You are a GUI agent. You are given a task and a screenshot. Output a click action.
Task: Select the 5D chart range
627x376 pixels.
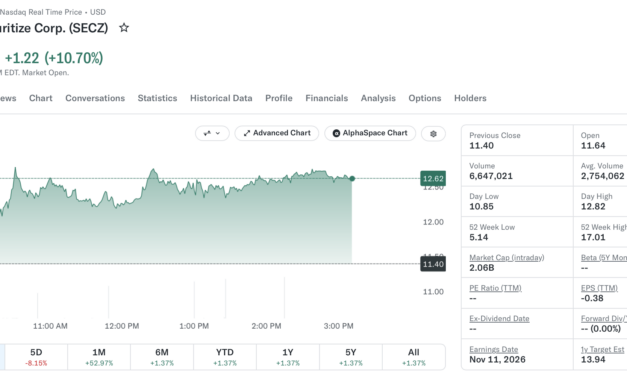coord(36,357)
